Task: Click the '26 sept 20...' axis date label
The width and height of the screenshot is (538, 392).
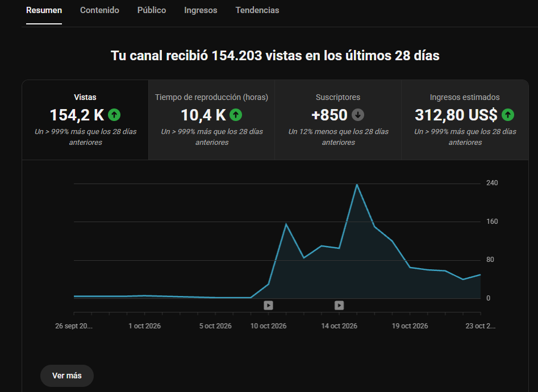Action: point(74,326)
